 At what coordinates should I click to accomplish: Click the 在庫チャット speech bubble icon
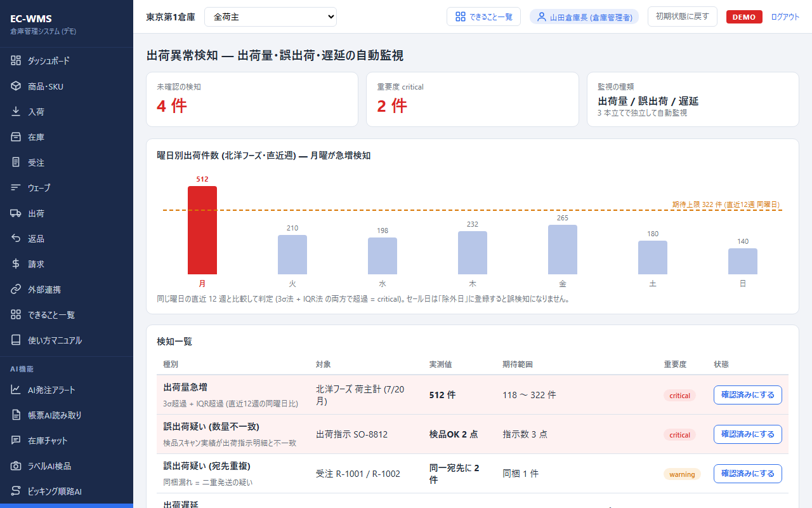(x=16, y=441)
